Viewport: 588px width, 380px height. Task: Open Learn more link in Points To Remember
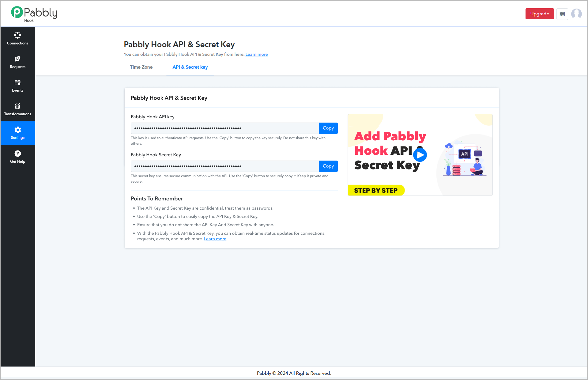pos(215,239)
